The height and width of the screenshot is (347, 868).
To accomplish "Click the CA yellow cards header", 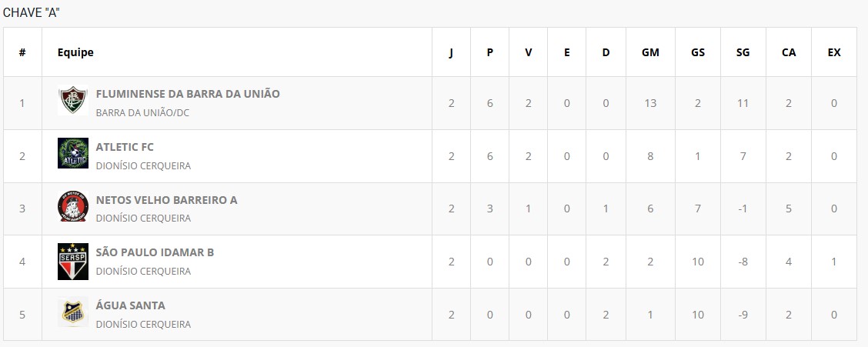I will coord(789,52).
